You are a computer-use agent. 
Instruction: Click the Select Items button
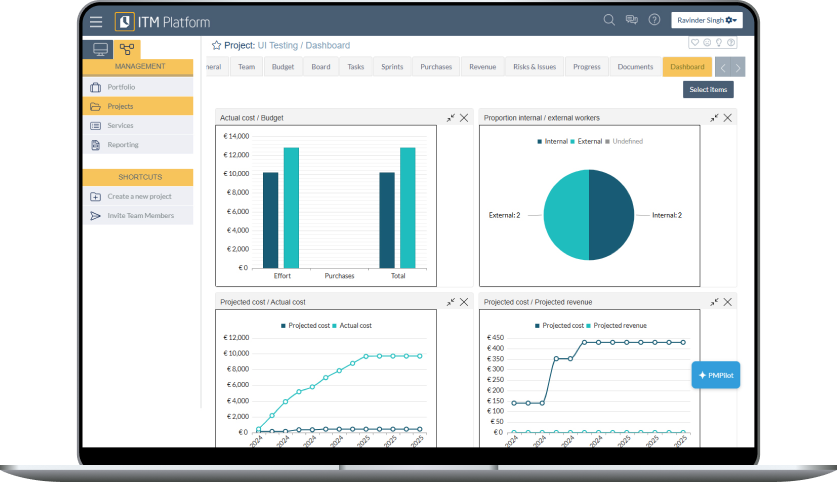[x=708, y=90]
